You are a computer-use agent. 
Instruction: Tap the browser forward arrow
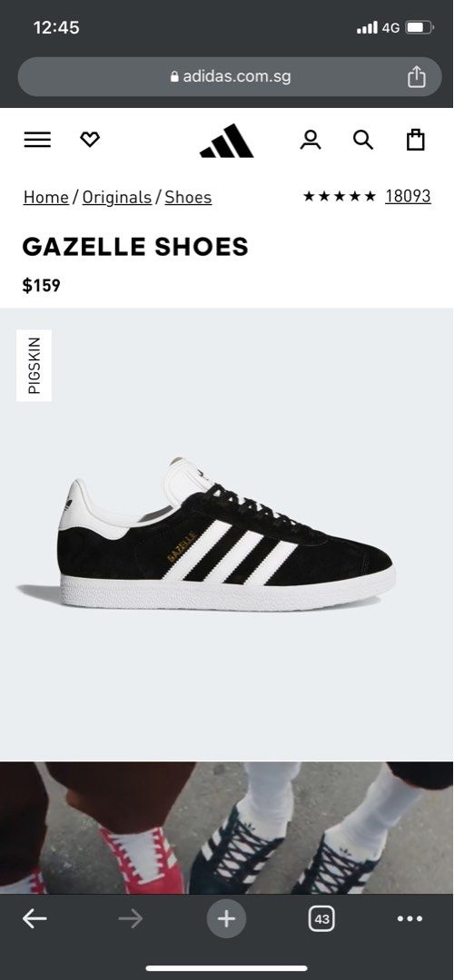click(x=130, y=918)
